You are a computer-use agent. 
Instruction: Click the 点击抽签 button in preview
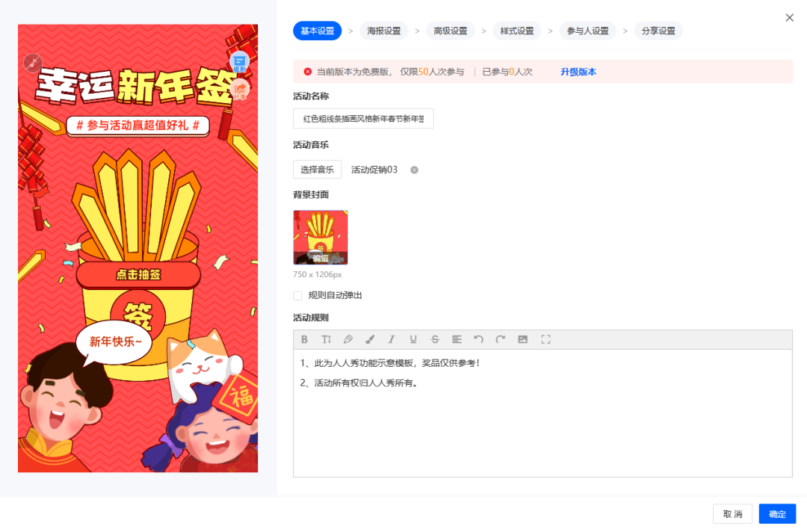138,275
